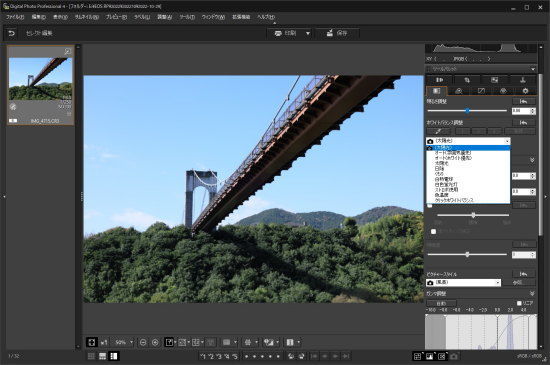
Task: Open the white balance combo box arrow
Action: 507,141
